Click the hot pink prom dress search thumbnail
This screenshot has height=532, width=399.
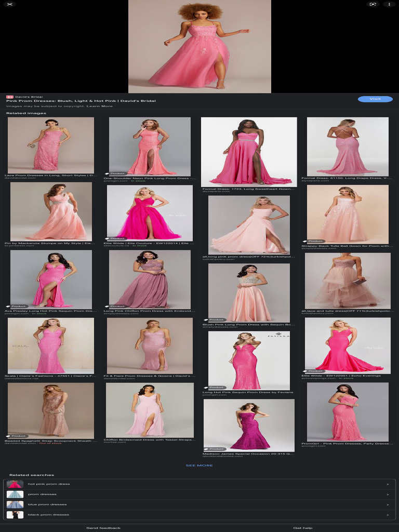click(15, 484)
